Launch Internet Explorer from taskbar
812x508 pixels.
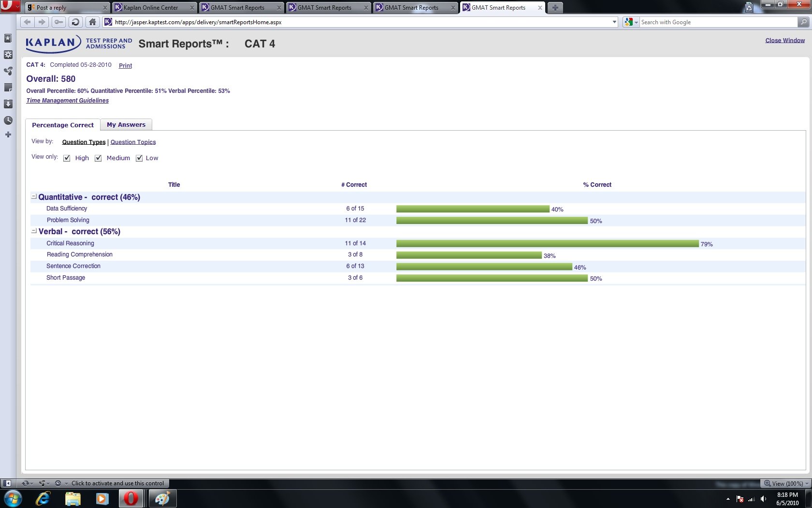[43, 498]
